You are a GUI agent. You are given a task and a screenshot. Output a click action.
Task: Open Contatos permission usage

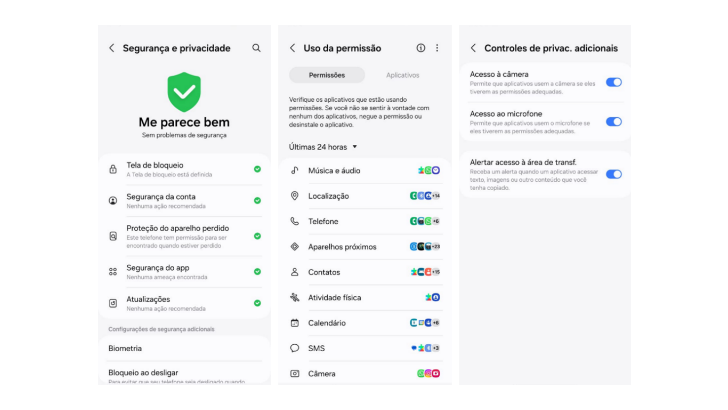point(365,272)
